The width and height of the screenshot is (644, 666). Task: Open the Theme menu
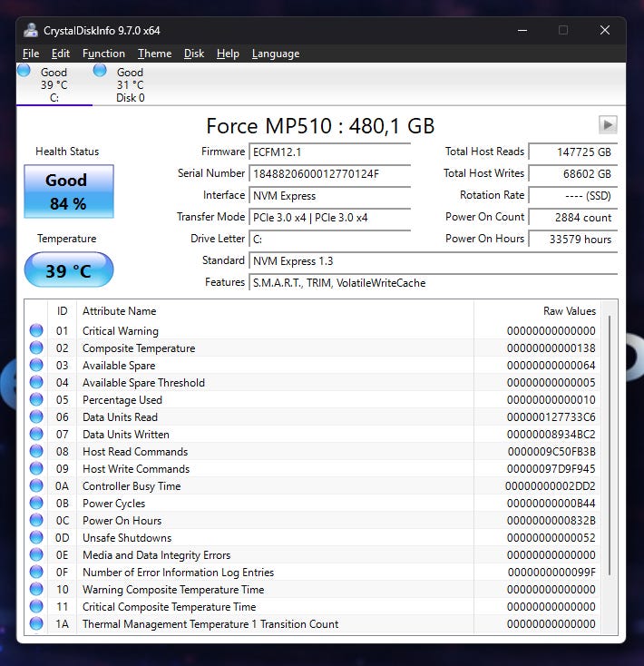(x=154, y=54)
